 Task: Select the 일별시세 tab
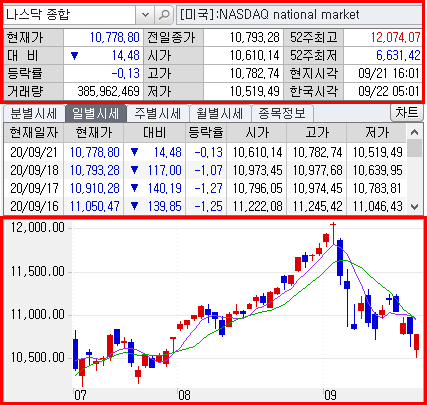(x=96, y=114)
